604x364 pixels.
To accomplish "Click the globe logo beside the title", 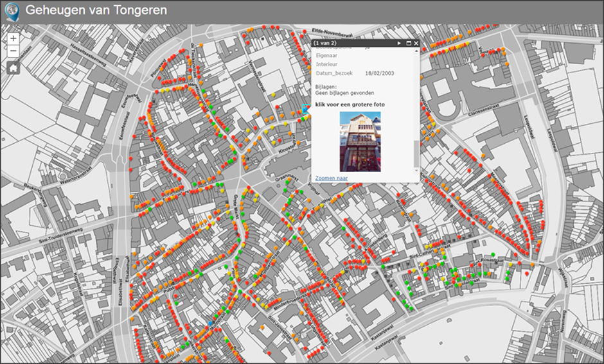I will (x=12, y=12).
